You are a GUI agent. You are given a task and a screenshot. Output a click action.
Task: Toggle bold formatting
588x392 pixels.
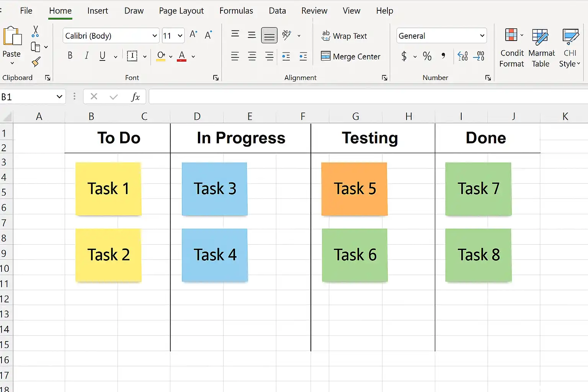click(x=70, y=56)
